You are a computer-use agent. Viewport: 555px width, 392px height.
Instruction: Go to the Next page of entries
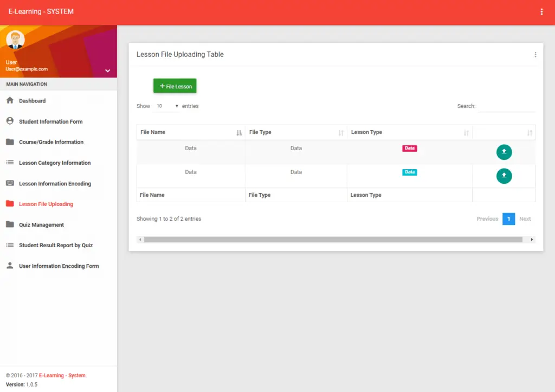525,219
